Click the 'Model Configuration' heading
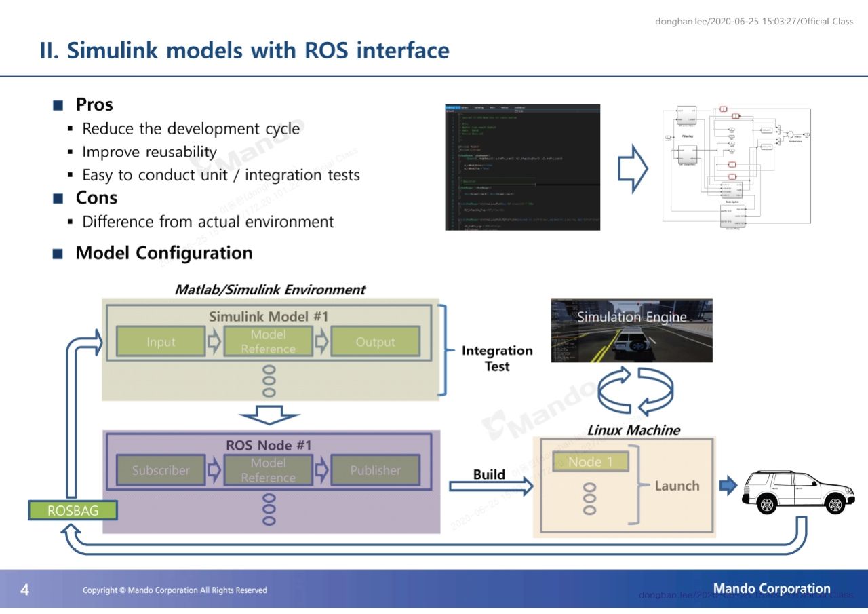868x614 pixels. (164, 253)
